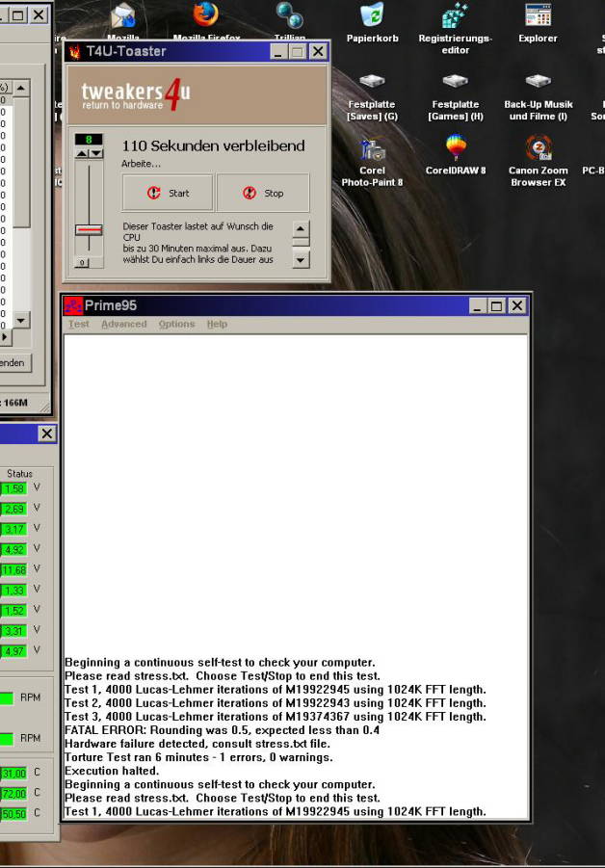Click the 31.00 C temperature reading
Viewport: 605px width, 868px height.
[x=13, y=774]
